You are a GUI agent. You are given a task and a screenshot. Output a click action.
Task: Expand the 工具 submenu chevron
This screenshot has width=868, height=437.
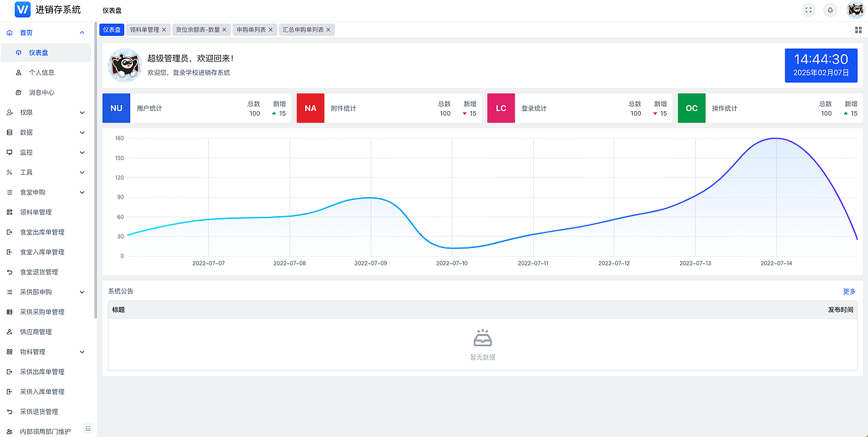(x=82, y=172)
